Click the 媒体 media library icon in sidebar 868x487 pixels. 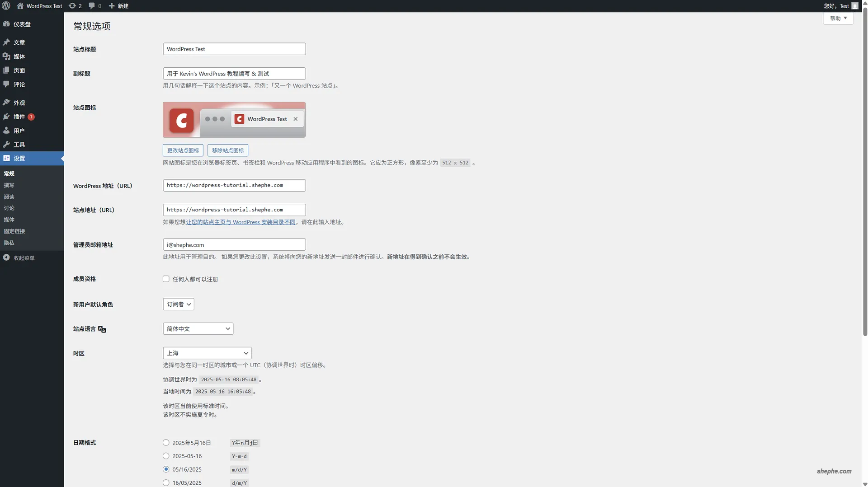[6, 56]
